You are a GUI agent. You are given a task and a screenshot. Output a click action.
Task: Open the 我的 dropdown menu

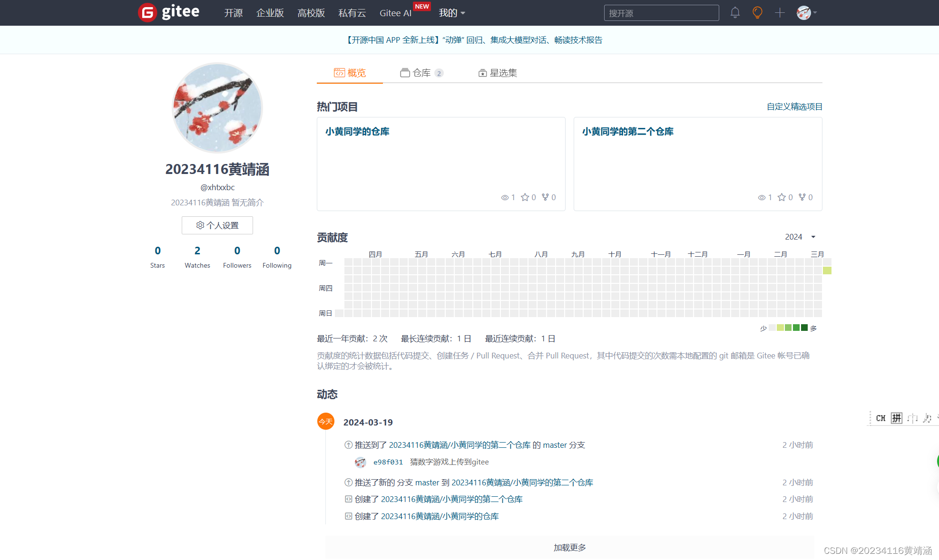coord(451,13)
